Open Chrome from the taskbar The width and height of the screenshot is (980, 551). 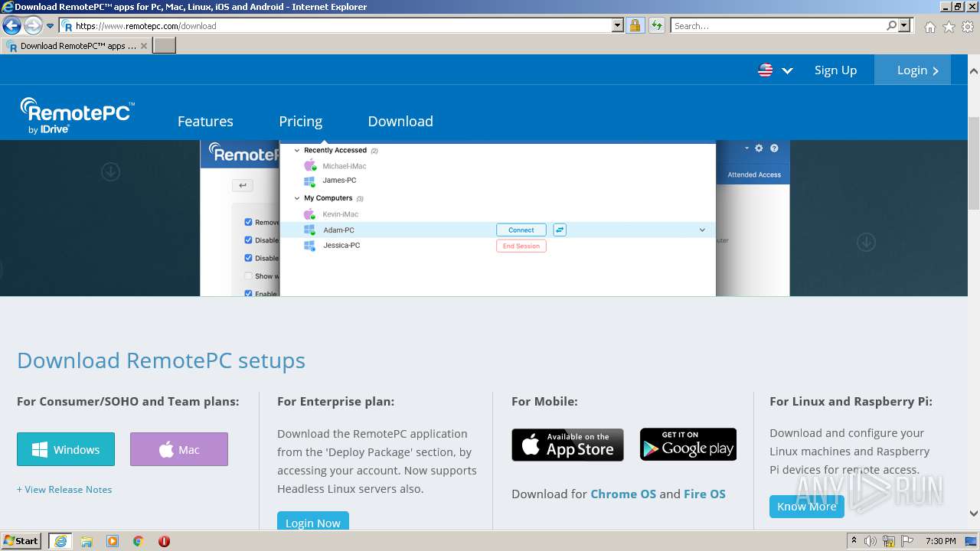point(139,541)
